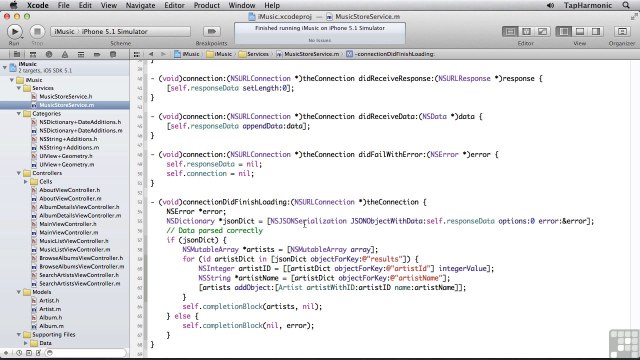Show Debug navigator
Image resolution: width=640 pixels, height=360 pixels.
coord(81,54)
